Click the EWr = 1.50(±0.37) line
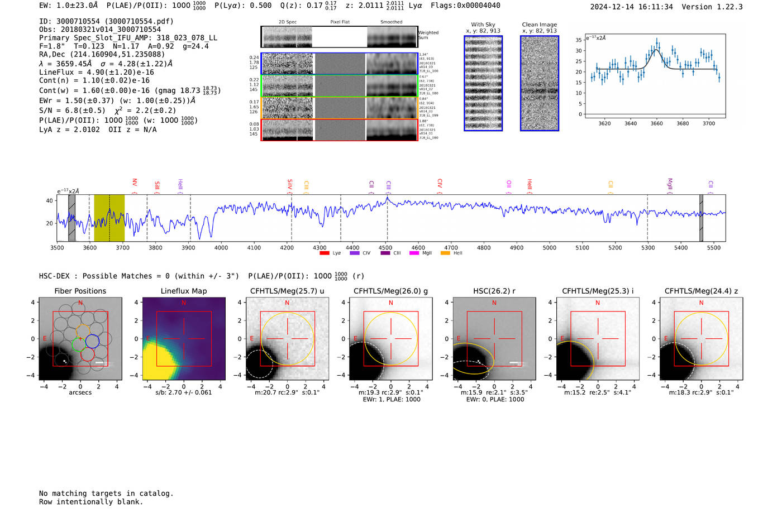Viewport: 782px width, 532px height. (x=117, y=100)
